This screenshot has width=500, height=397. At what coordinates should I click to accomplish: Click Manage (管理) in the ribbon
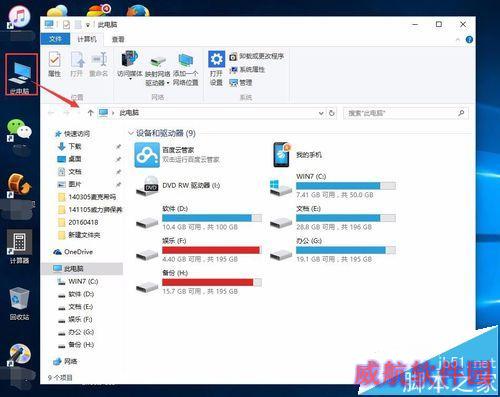click(241, 82)
